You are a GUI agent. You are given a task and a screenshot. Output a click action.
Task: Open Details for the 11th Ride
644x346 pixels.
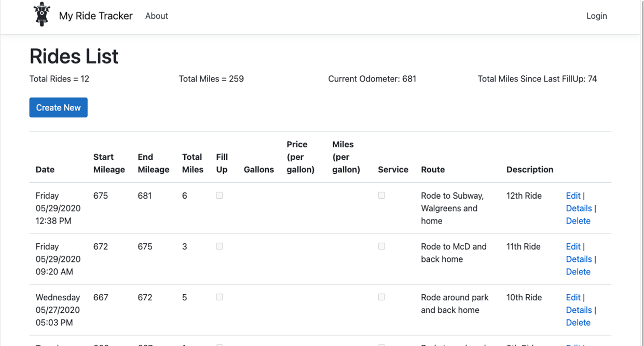(579, 259)
